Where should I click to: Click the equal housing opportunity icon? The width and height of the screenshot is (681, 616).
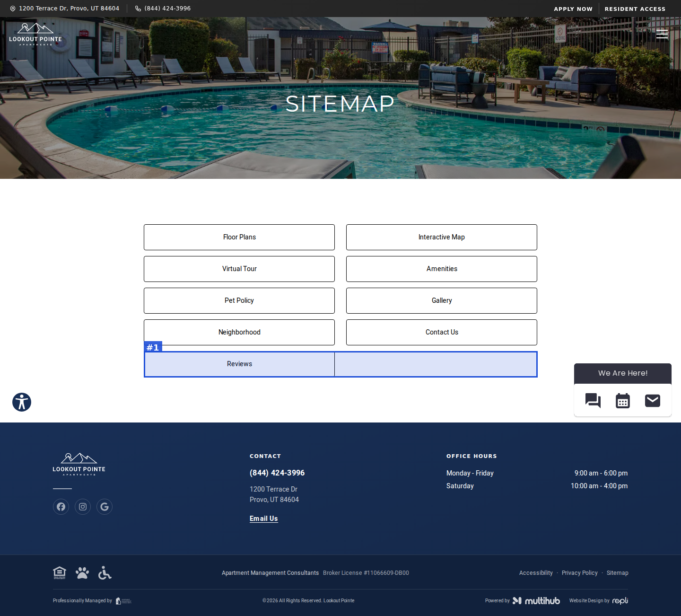coord(60,573)
